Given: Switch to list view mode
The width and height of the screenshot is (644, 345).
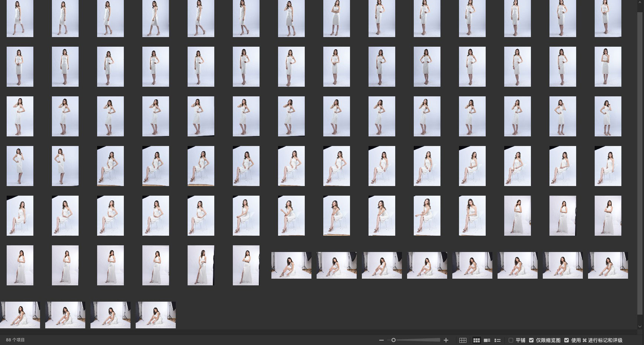Looking at the screenshot, I should click(498, 340).
